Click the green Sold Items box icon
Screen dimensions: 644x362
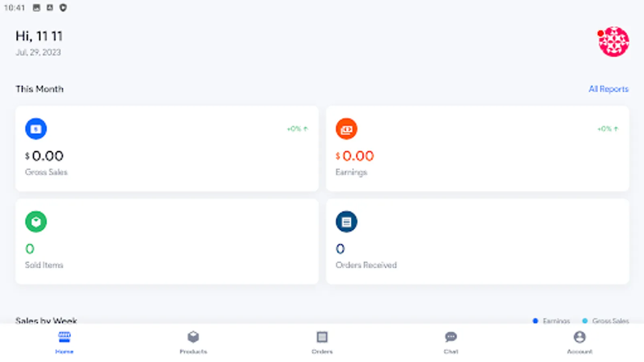pos(36,222)
